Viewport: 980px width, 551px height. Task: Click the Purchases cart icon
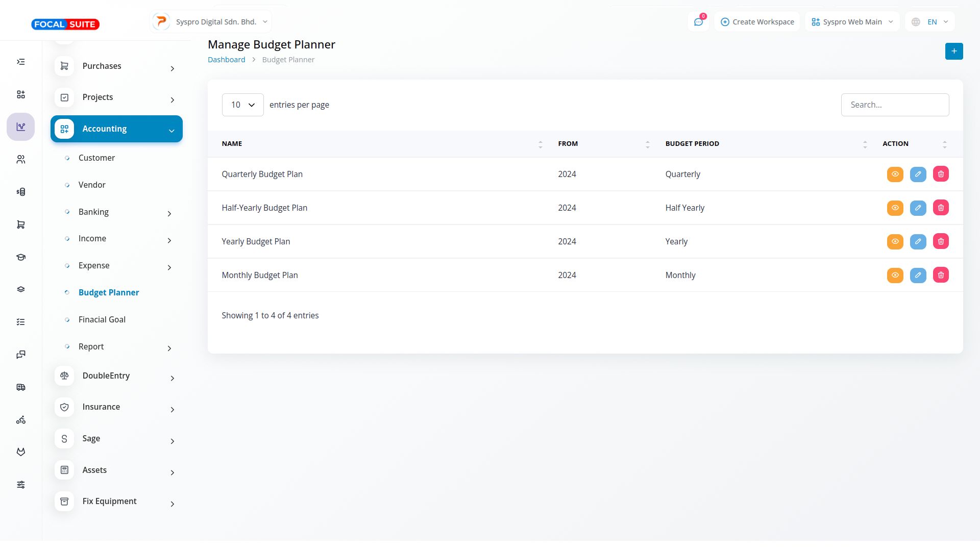click(x=64, y=66)
